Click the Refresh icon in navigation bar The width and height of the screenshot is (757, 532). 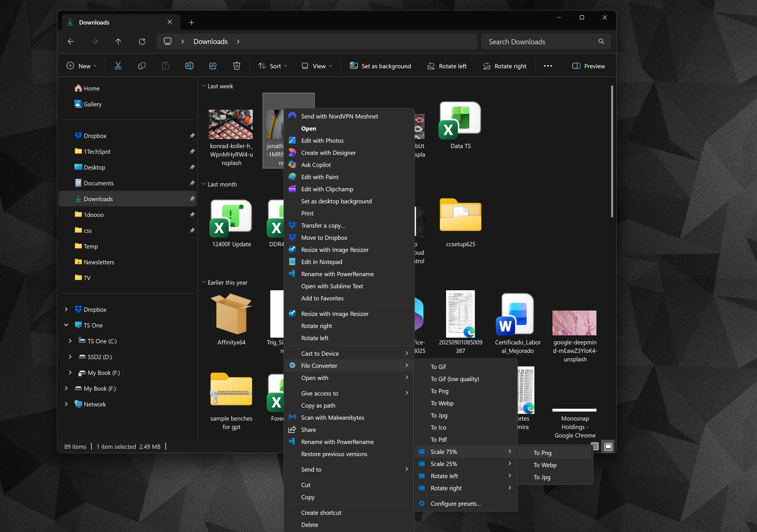[x=142, y=41]
